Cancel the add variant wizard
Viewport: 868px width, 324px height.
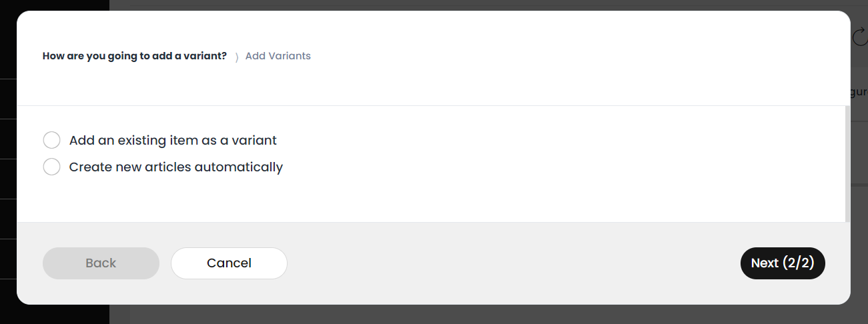click(229, 263)
